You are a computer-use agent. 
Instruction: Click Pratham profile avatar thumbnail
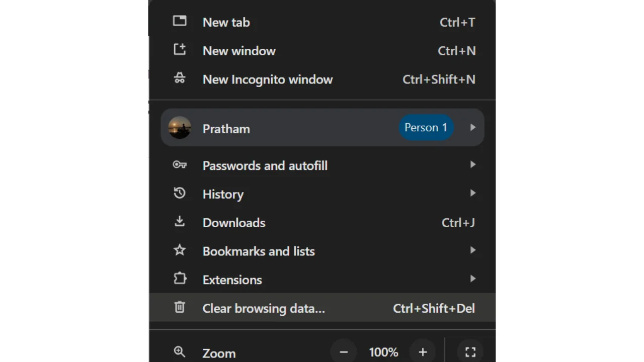180,128
